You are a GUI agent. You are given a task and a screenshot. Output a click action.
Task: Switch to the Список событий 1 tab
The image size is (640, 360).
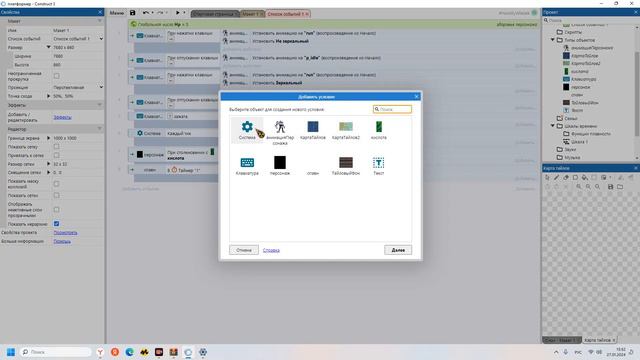pos(288,14)
